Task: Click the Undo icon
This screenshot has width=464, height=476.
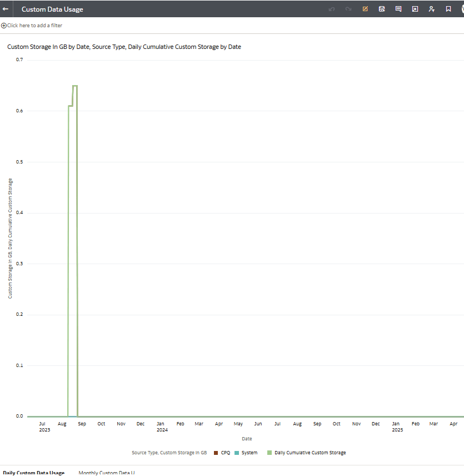Action: (x=332, y=9)
